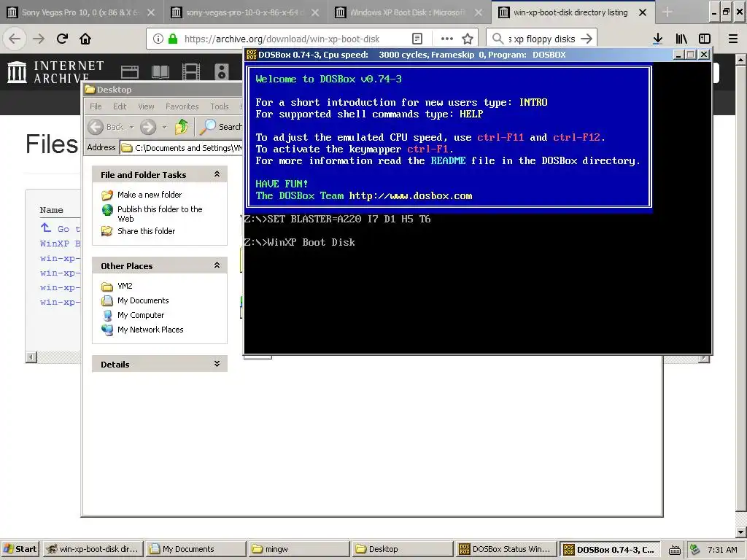Image resolution: width=747 pixels, height=560 pixels.
Task: Open the Explorer Favorites menu
Action: click(182, 106)
